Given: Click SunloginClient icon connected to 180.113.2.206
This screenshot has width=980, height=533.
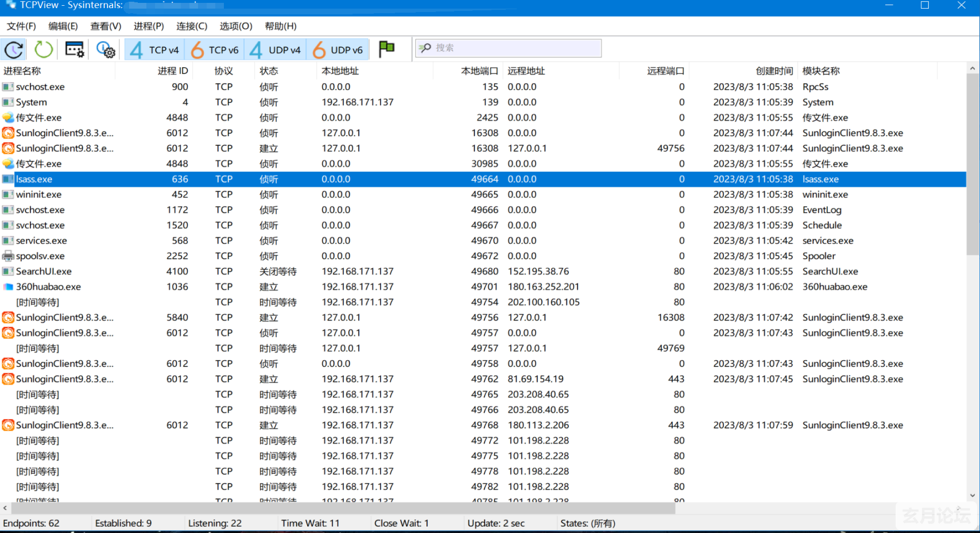Looking at the screenshot, I should pos(8,426).
